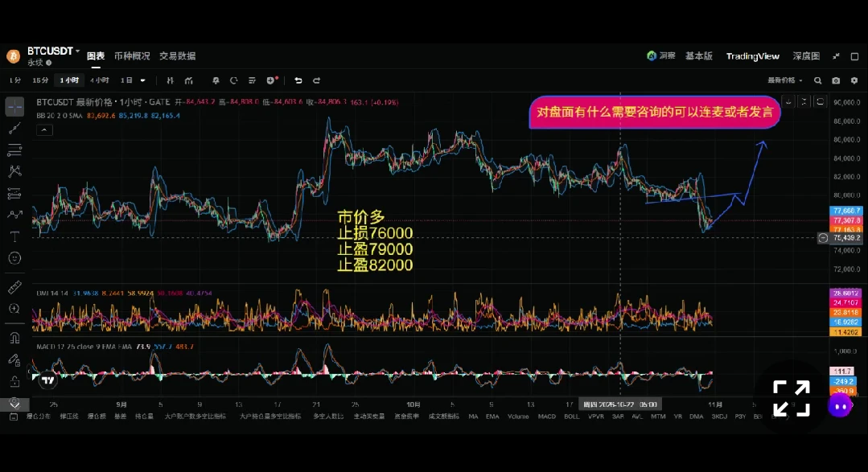The image size is (868, 472).
Task: Select the crosshair cursor tool
Action: tap(15, 106)
